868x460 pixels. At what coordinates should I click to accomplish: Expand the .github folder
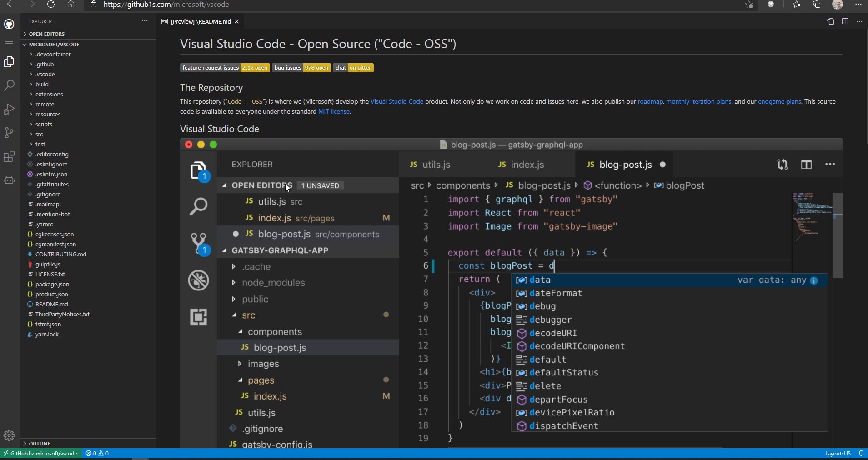[89, 65]
